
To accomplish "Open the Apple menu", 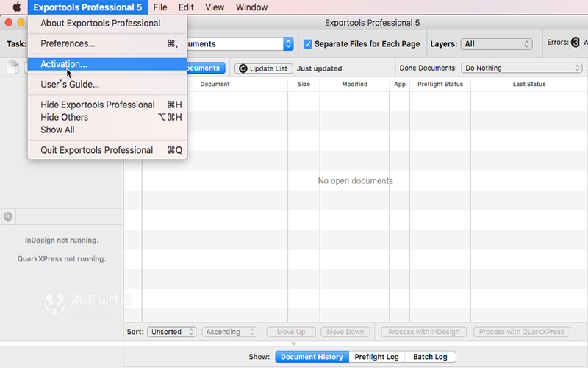I will click(x=17, y=7).
